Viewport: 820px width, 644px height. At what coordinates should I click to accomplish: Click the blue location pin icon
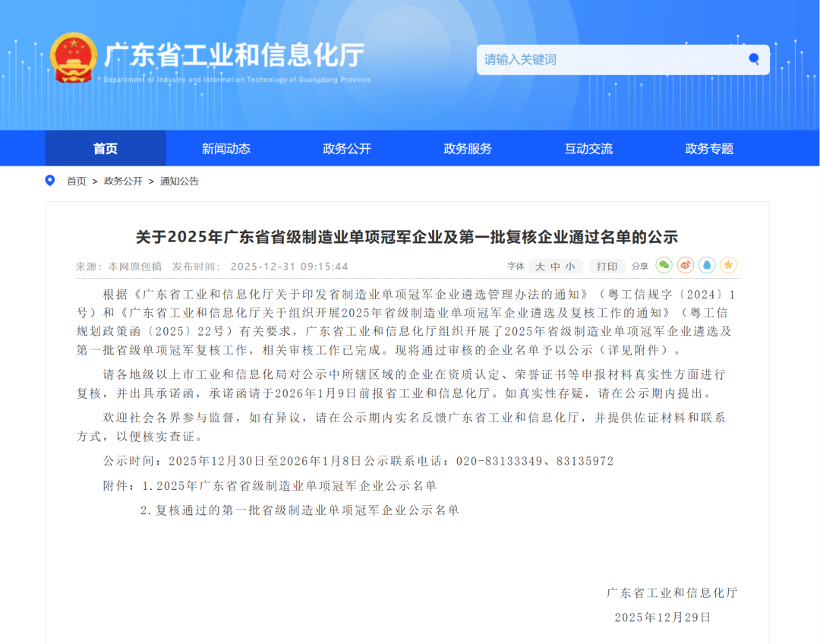[51, 181]
